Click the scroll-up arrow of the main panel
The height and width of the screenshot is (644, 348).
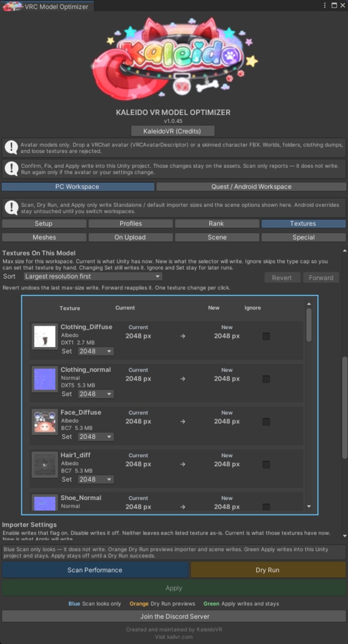(x=345, y=250)
